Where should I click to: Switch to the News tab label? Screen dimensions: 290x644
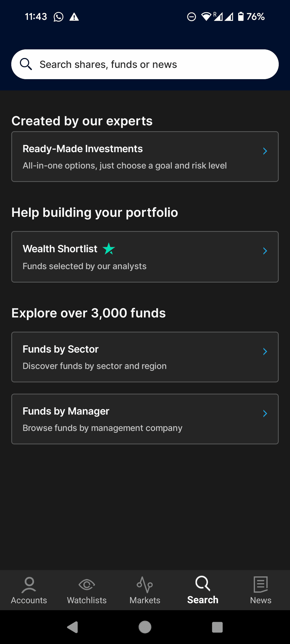point(261,600)
